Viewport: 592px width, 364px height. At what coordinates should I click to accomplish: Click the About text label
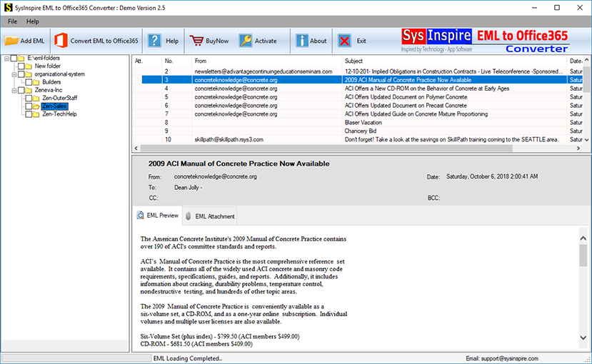[x=318, y=41]
